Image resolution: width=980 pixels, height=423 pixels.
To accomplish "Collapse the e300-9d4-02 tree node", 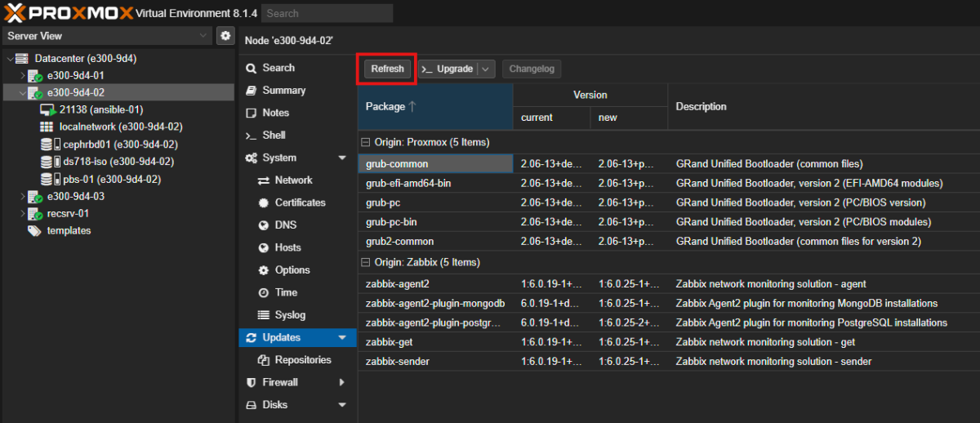I will [22, 93].
